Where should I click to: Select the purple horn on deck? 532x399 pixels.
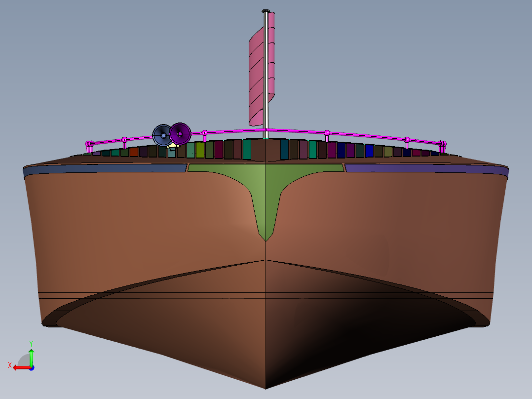coord(180,134)
